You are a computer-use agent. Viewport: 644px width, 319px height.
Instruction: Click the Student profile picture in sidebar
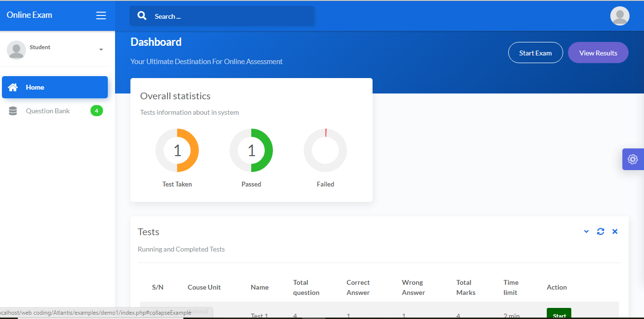coord(16,50)
